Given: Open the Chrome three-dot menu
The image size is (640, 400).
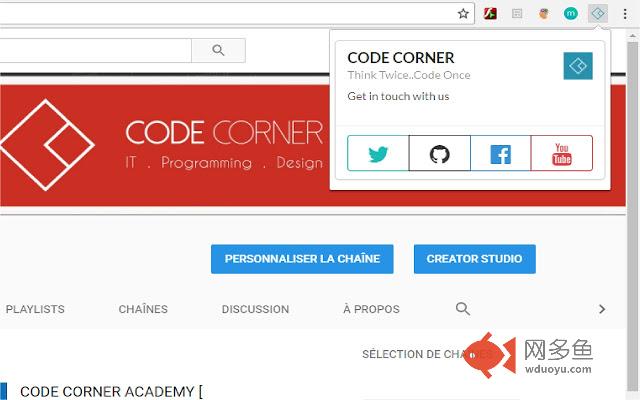Looking at the screenshot, I should [625, 14].
